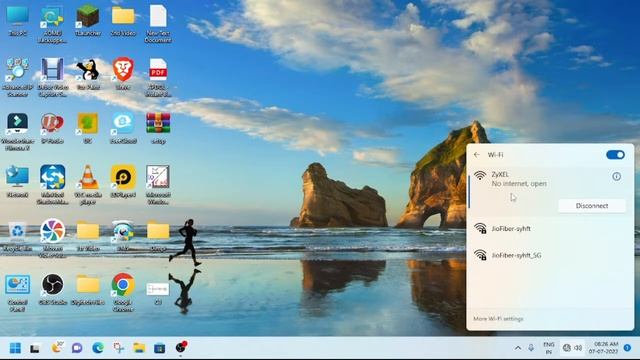Open the folder icon in the top row
The image size is (640, 360).
coord(123,20)
